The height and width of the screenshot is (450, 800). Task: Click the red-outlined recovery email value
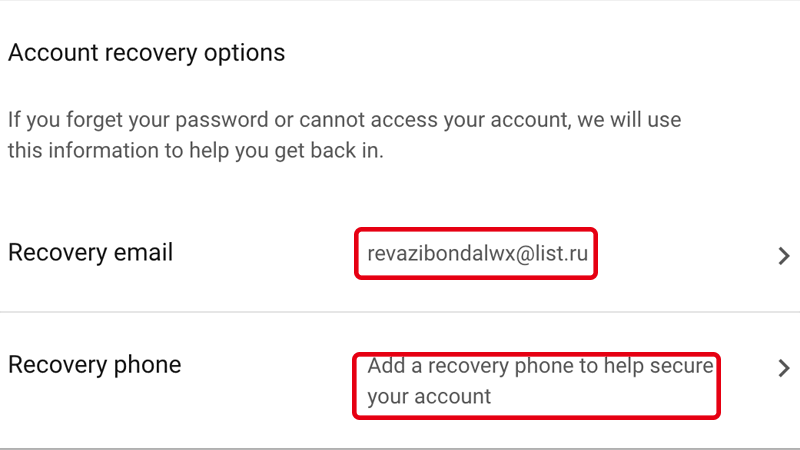point(476,255)
